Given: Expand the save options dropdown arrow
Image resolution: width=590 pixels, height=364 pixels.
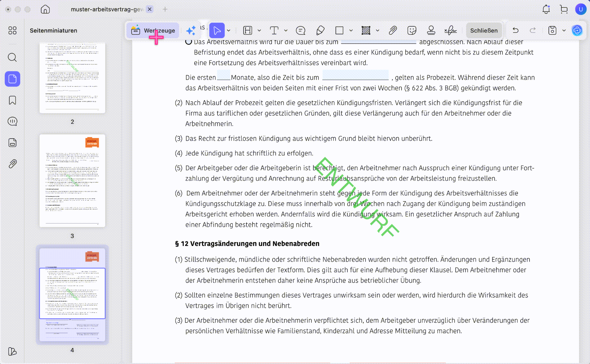Looking at the screenshot, I should (x=564, y=31).
